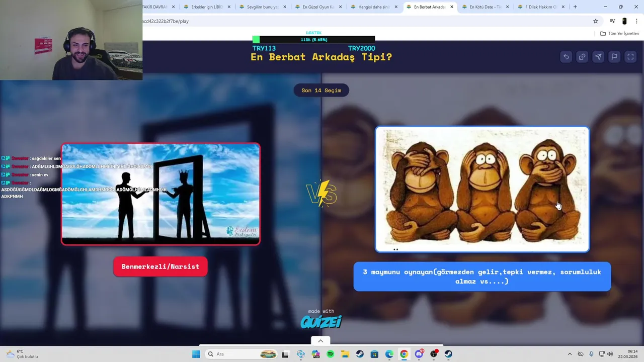Viewport: 644px width, 362px height.
Task: Open the Microsoft 365 Copilot taskbar icon
Action: pyautogui.click(x=315, y=354)
